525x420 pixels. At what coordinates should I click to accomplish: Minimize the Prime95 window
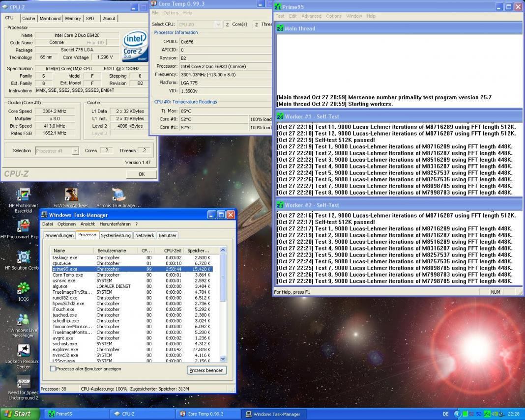point(499,7)
